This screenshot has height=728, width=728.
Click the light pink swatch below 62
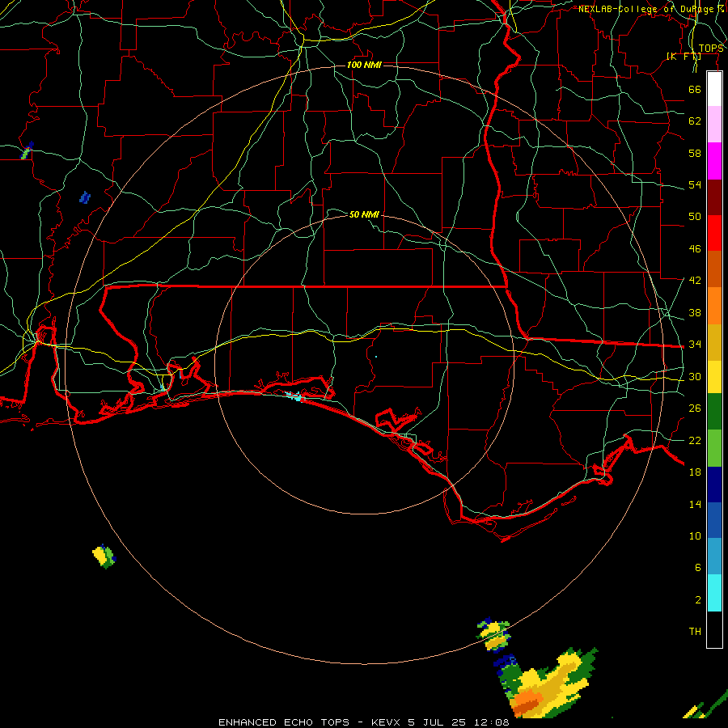(x=714, y=125)
